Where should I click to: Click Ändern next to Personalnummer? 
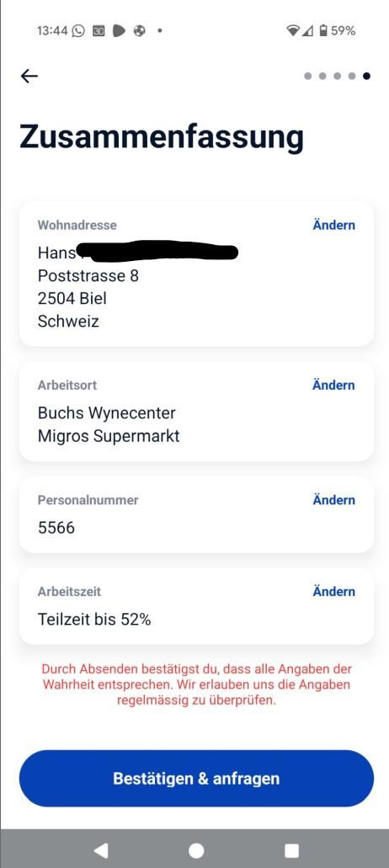(333, 500)
